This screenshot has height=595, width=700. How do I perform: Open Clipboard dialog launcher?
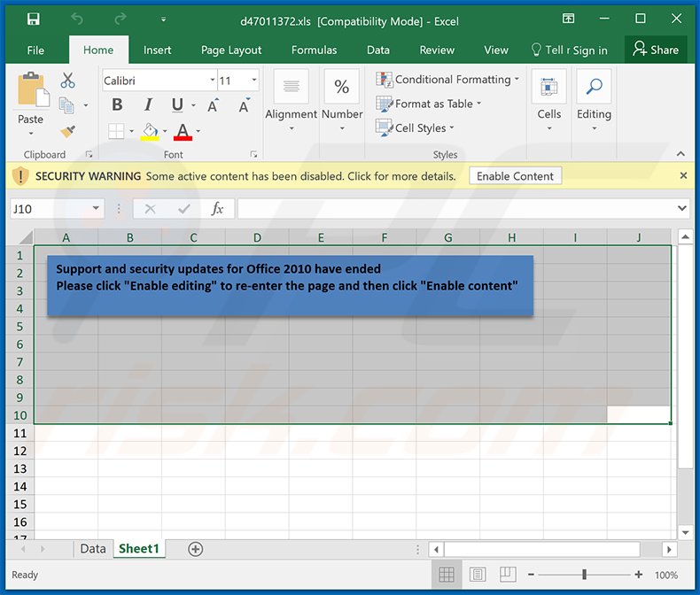click(89, 154)
